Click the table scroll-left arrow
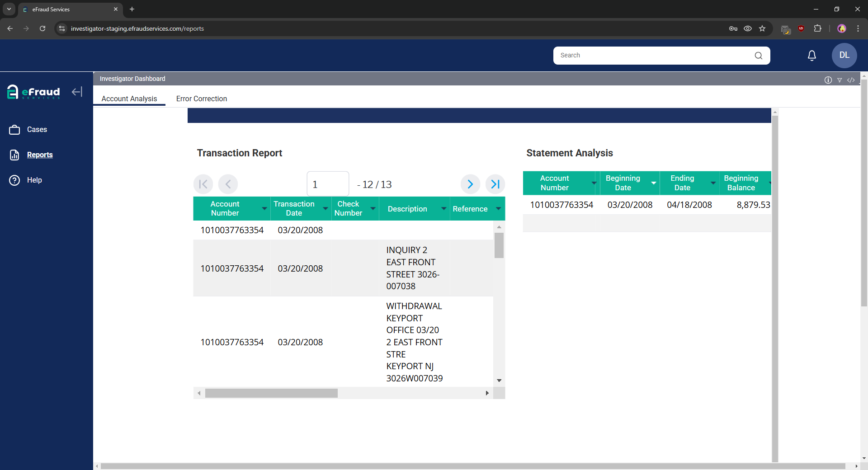This screenshot has width=868, height=470. click(x=199, y=393)
